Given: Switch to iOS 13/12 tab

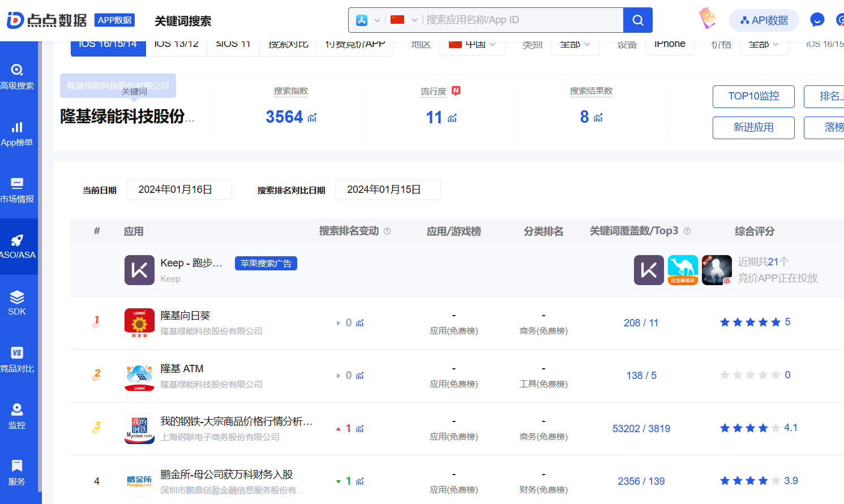Looking at the screenshot, I should (177, 45).
